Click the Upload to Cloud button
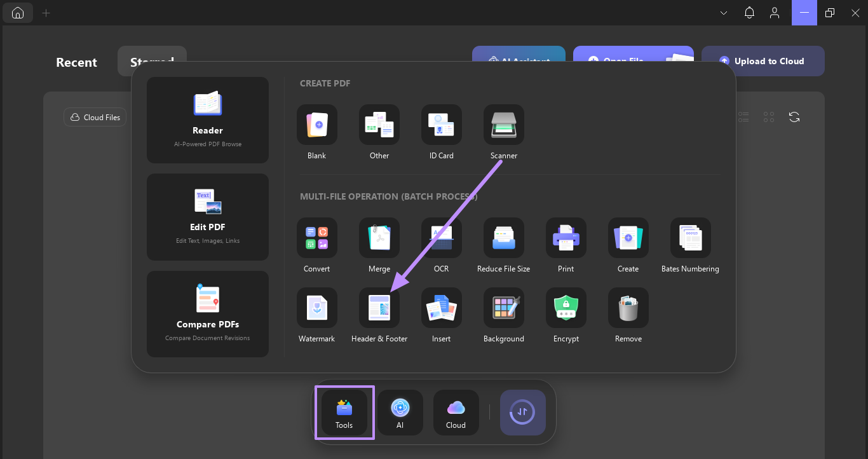Viewport: 868px width, 459px height. (x=763, y=60)
